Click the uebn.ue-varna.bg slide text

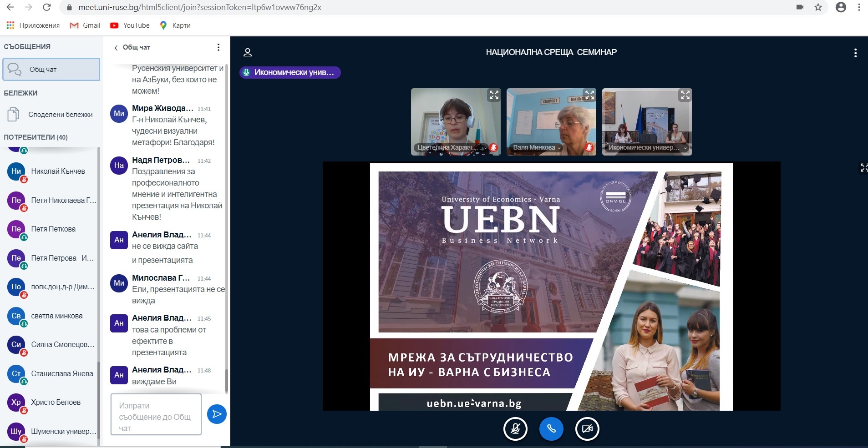[474, 403]
